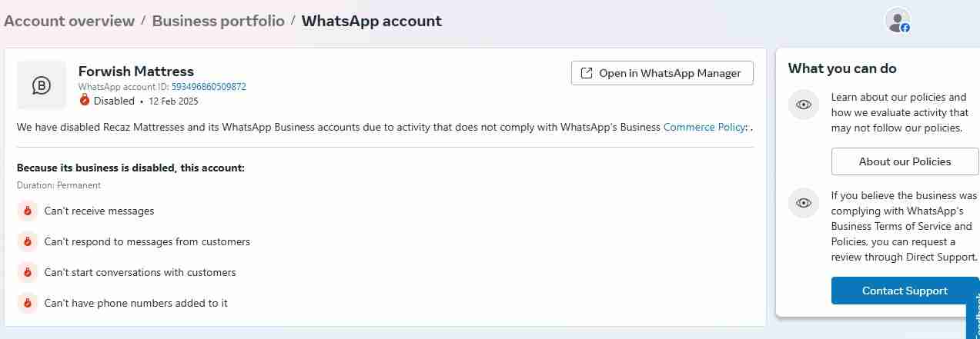Click the Forwish Mattress account name

[136, 71]
